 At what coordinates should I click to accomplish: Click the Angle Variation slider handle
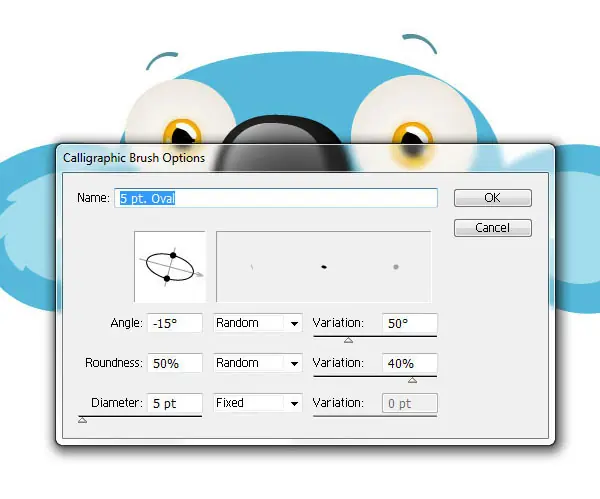coord(348,340)
